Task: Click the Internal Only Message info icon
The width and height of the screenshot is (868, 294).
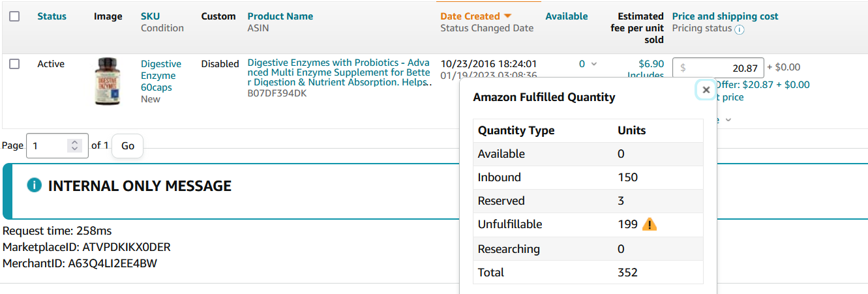Action: pos(35,186)
